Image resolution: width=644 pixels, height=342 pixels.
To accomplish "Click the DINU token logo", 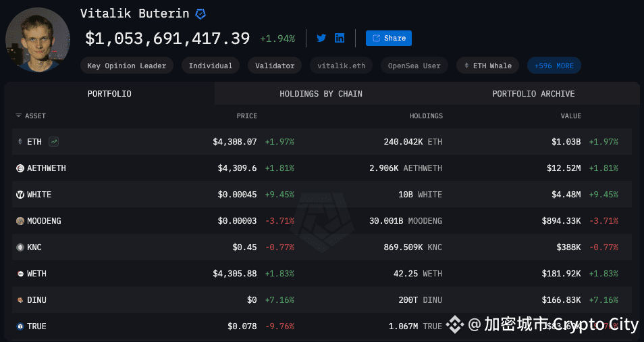I will pyautogui.click(x=20, y=299).
